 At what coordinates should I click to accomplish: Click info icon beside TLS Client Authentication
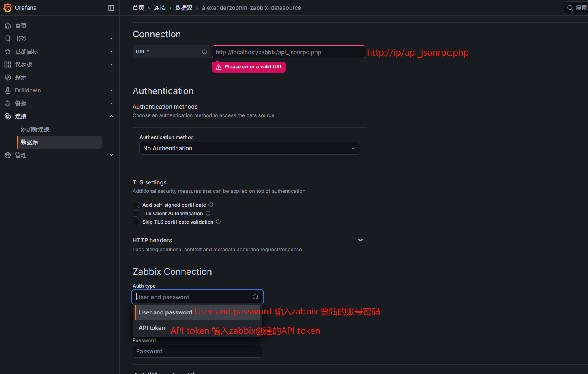[x=208, y=213]
